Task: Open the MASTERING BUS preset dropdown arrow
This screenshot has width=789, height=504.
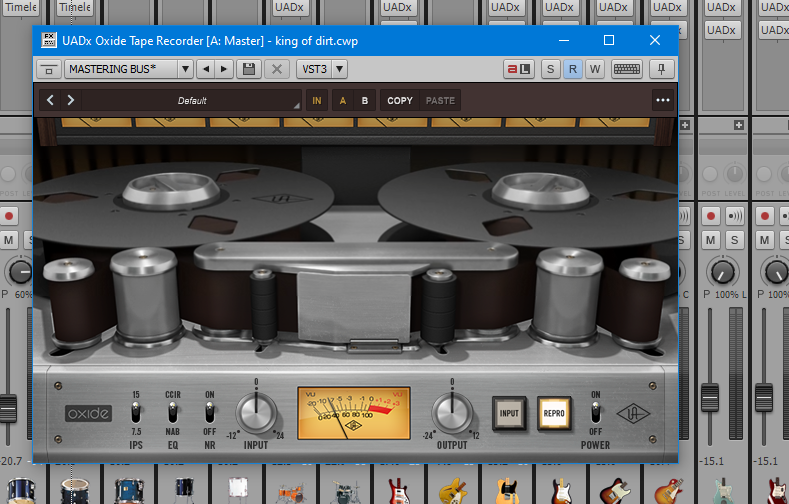Action: pyautogui.click(x=185, y=69)
